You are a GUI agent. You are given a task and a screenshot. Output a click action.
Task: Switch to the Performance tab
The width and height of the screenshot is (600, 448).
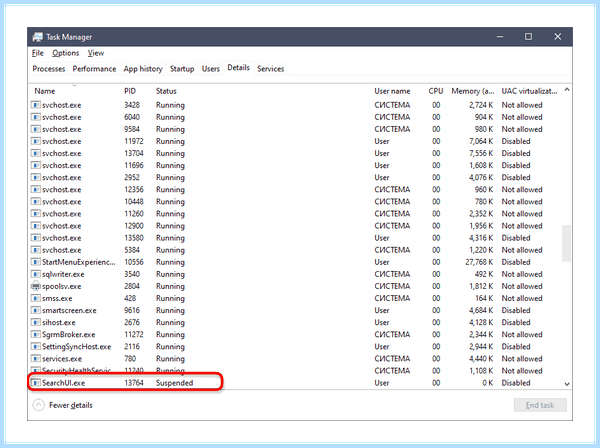click(94, 69)
